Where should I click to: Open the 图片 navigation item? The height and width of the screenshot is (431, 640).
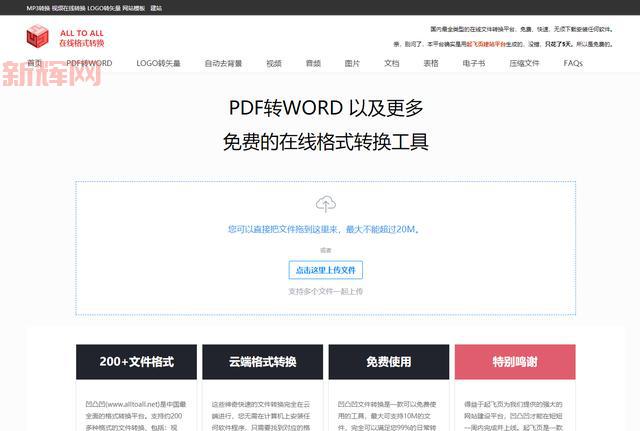tap(352, 63)
